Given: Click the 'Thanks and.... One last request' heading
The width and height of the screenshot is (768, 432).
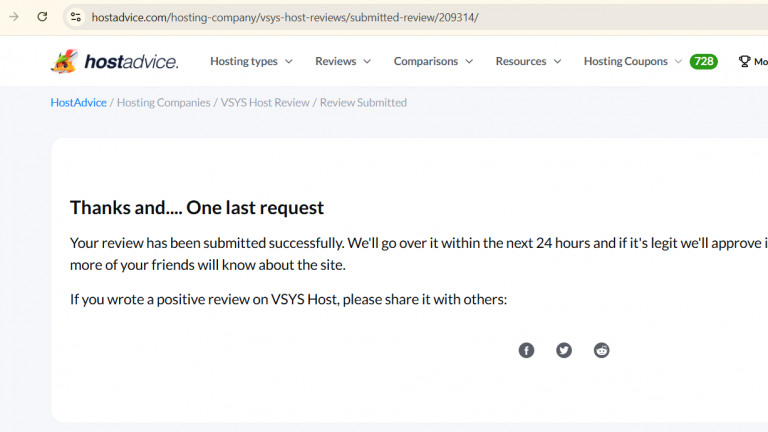Looking at the screenshot, I should (197, 208).
